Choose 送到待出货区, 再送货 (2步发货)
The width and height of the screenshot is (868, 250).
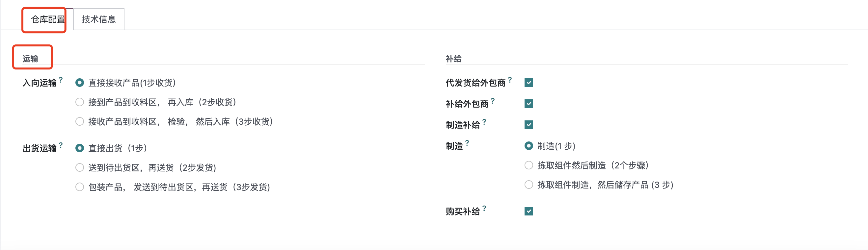tap(79, 167)
